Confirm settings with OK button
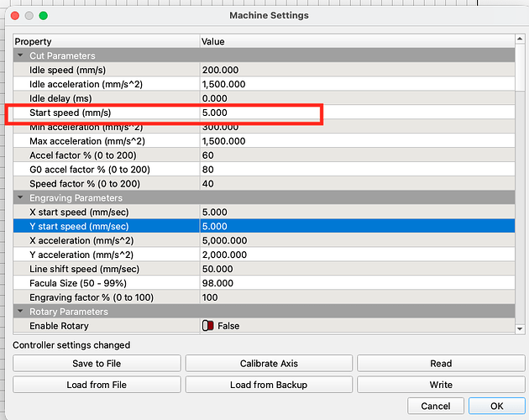This screenshot has width=529, height=420. pyautogui.click(x=496, y=407)
